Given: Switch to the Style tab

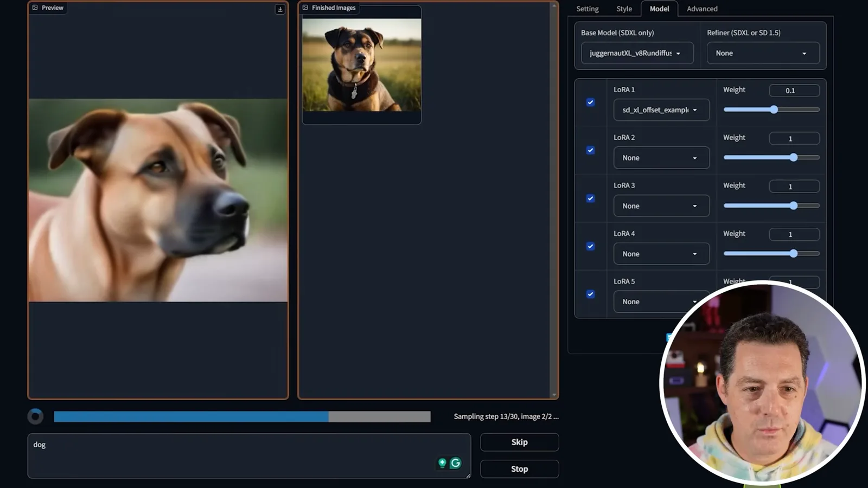Looking at the screenshot, I should [x=624, y=9].
